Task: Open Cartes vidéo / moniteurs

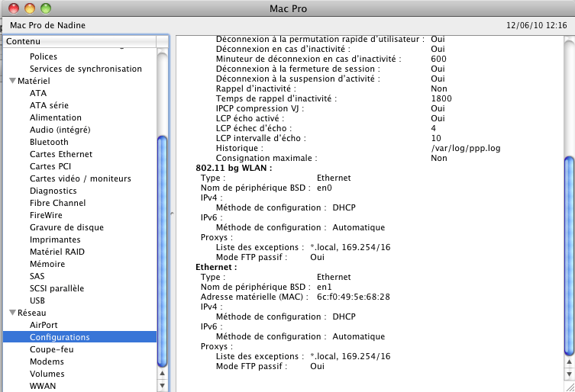Action: pos(80,178)
